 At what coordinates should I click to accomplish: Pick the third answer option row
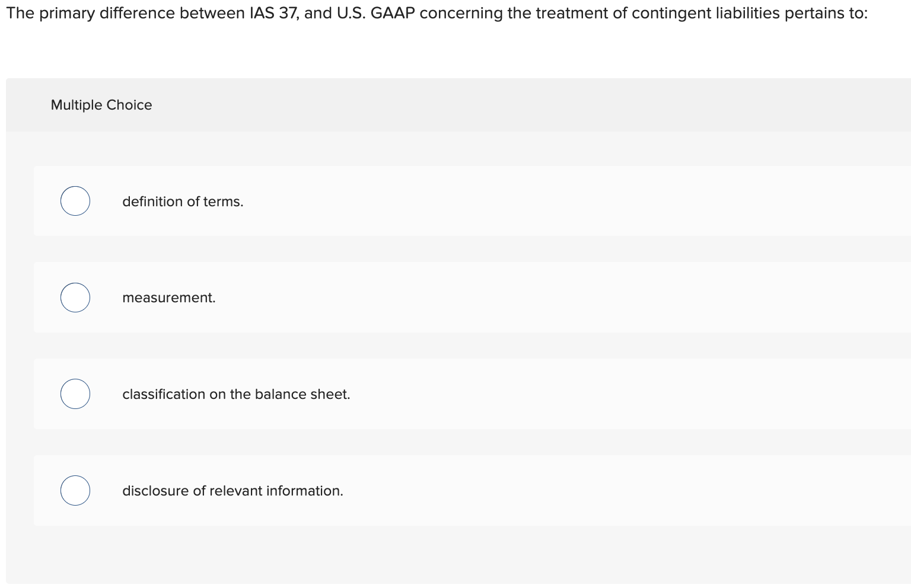pos(356,394)
